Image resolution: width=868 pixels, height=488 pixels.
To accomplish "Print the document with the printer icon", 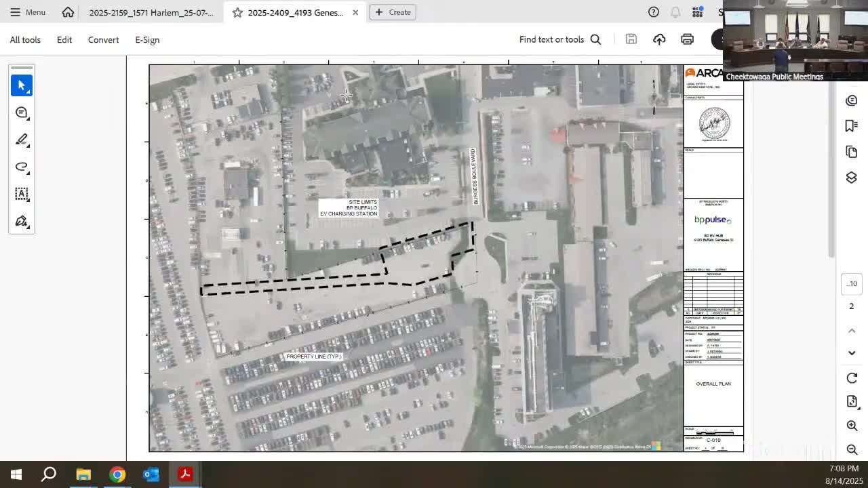I will click(x=687, y=39).
